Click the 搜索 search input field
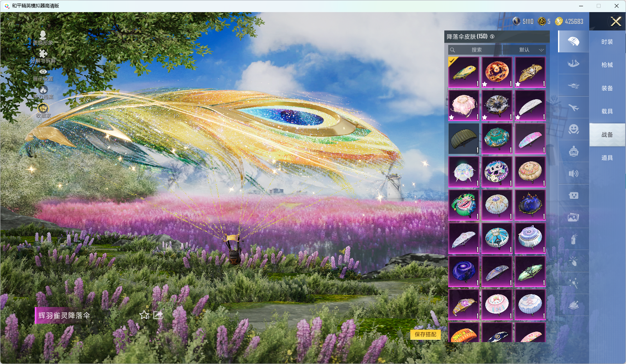This screenshot has height=364, width=626. pyautogui.click(x=475, y=50)
